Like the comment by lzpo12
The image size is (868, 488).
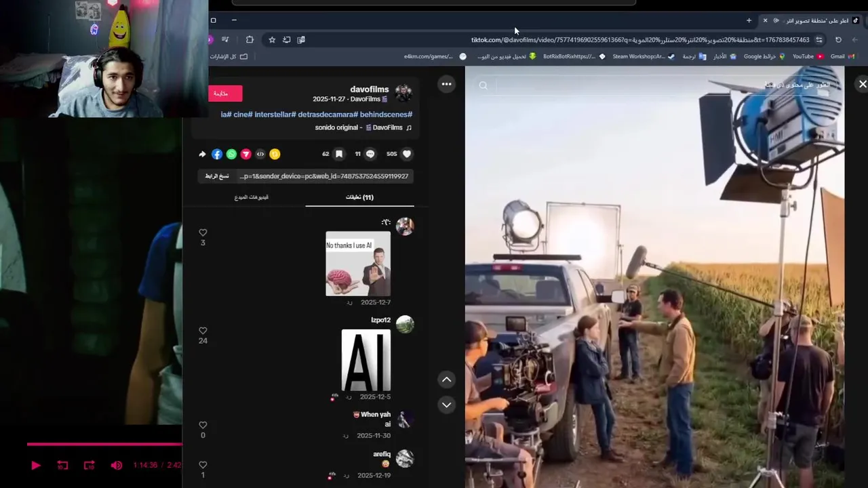pyautogui.click(x=203, y=331)
